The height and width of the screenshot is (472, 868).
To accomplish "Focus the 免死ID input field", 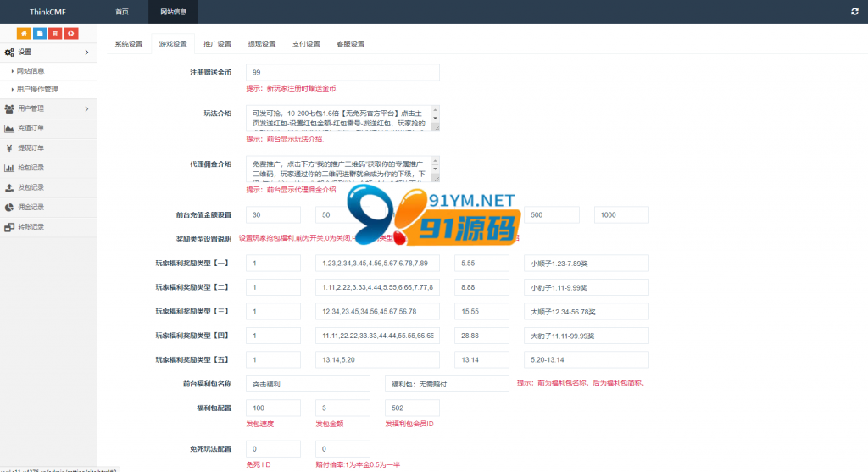I will pyautogui.click(x=273, y=449).
